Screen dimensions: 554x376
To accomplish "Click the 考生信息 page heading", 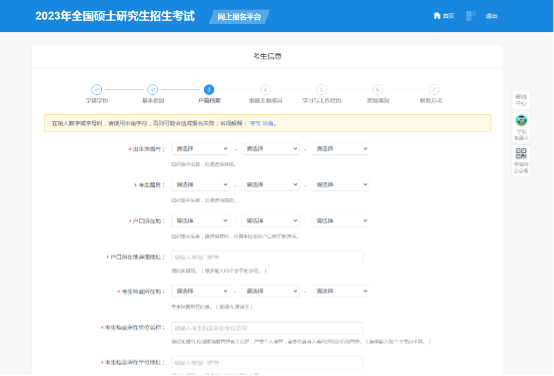I will [x=267, y=56].
